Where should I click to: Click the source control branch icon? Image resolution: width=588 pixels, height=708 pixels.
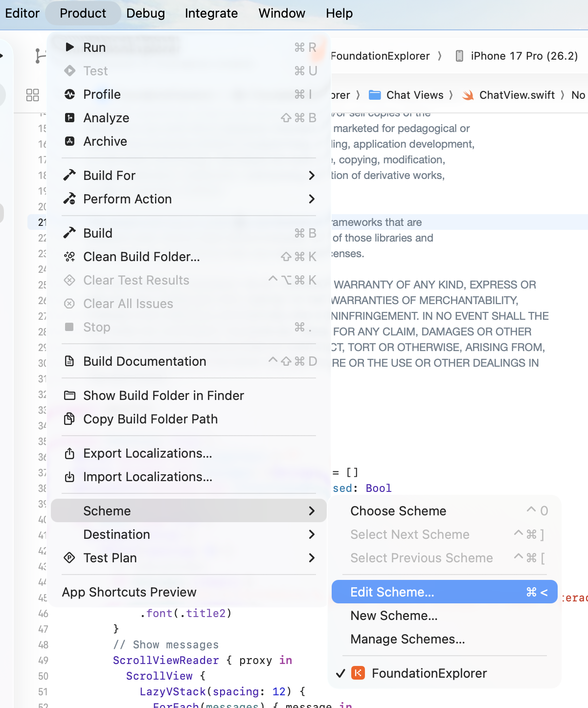coord(41,56)
